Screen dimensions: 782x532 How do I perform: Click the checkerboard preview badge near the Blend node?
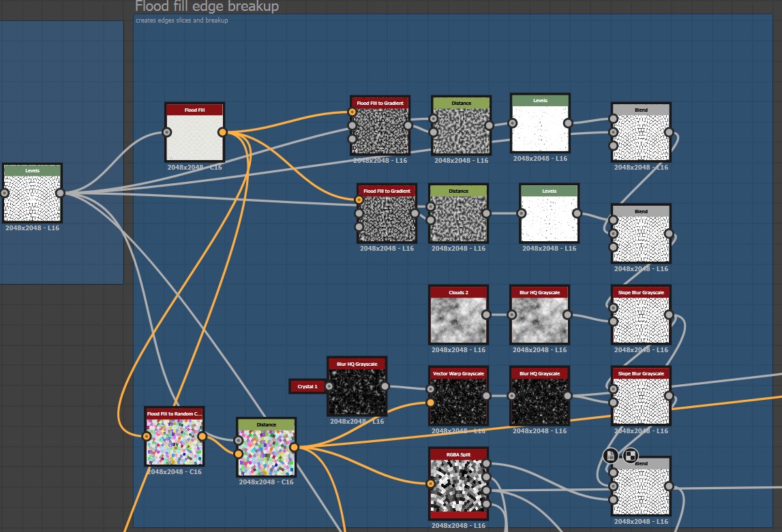click(630, 456)
